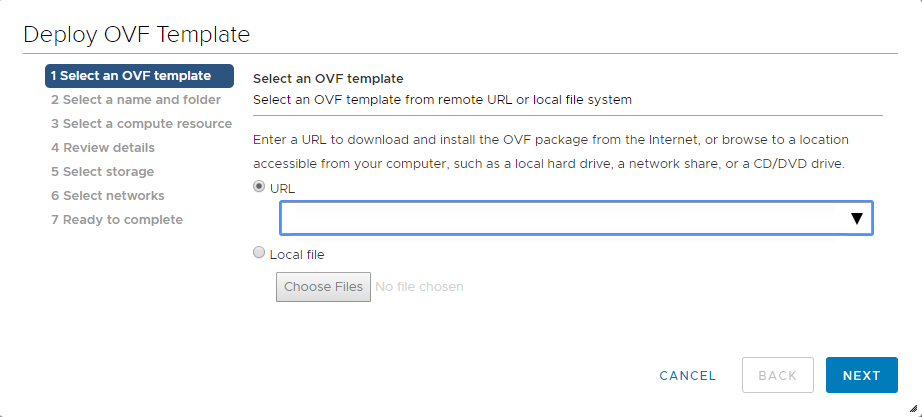Image resolution: width=922 pixels, height=417 pixels.
Task: Click the "No file chosen" text
Action: click(419, 287)
